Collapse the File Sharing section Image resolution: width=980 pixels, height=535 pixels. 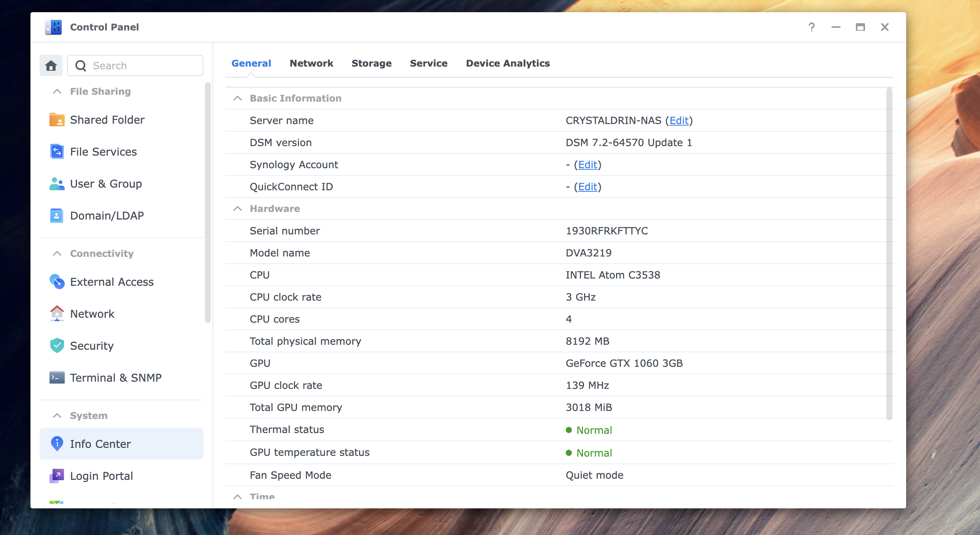[x=57, y=91]
